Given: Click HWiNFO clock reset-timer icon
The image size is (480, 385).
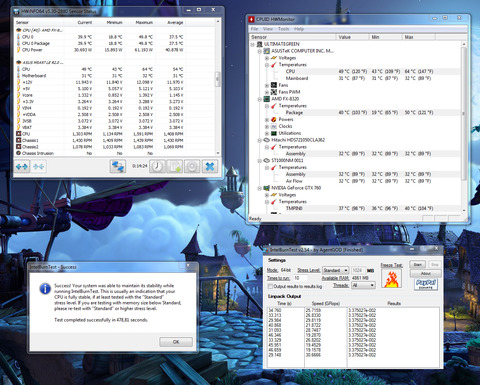Looking at the screenshot, I should (x=157, y=166).
